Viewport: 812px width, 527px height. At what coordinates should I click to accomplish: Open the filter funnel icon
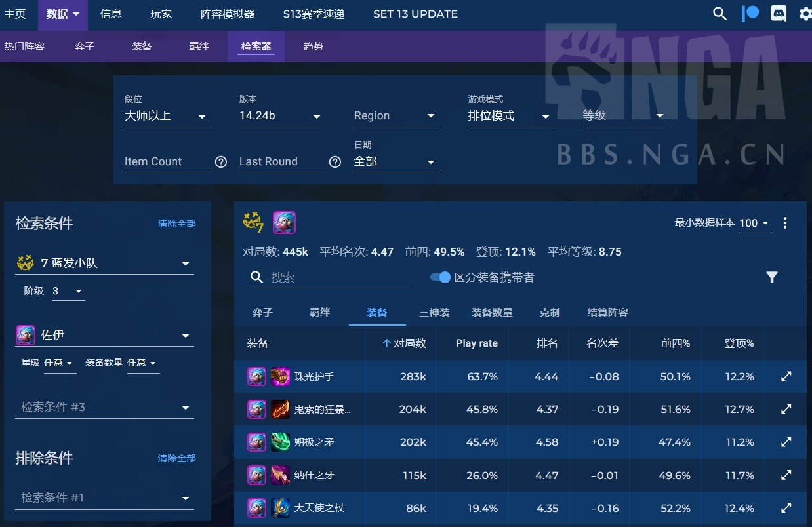(x=772, y=277)
